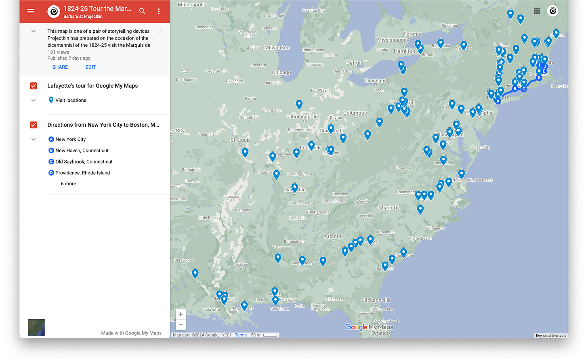This screenshot has height=364, width=588.
Task: Zoom in with the plus button
Action: (x=181, y=314)
